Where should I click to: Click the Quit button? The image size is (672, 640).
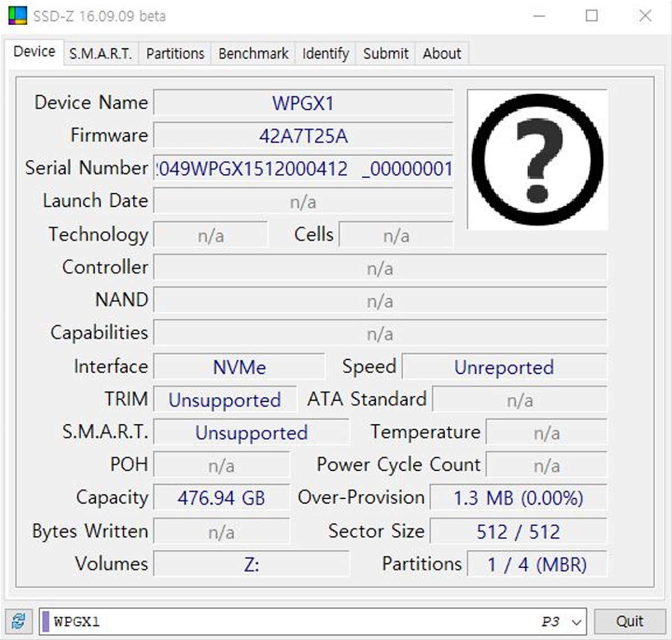click(629, 622)
